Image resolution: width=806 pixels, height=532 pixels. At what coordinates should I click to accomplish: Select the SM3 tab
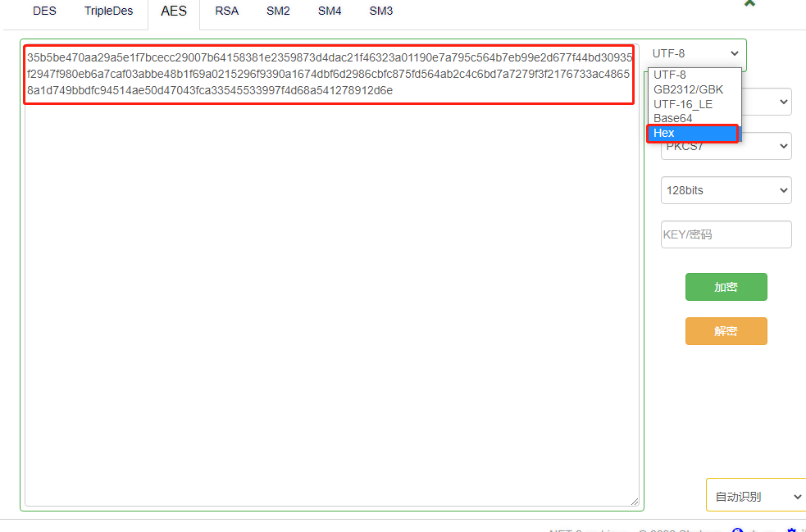(381, 11)
